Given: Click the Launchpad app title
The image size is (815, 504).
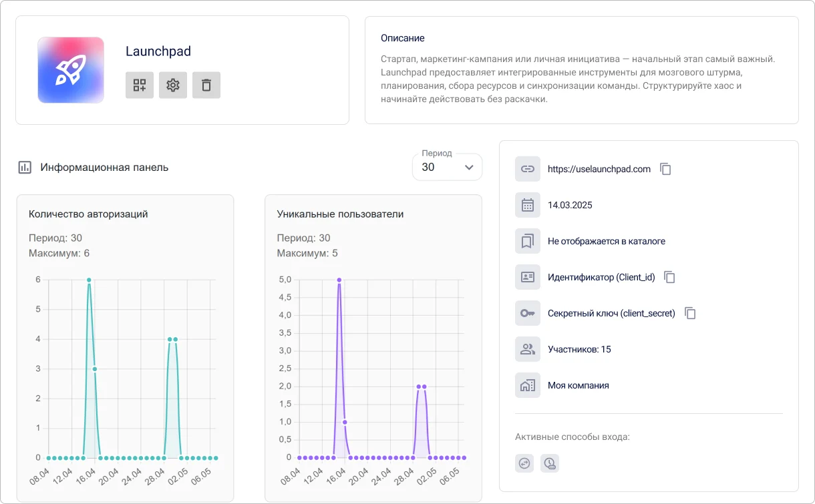Looking at the screenshot, I should click(158, 51).
